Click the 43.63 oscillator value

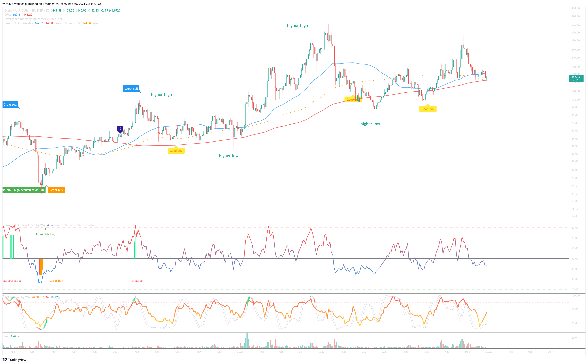51,225
